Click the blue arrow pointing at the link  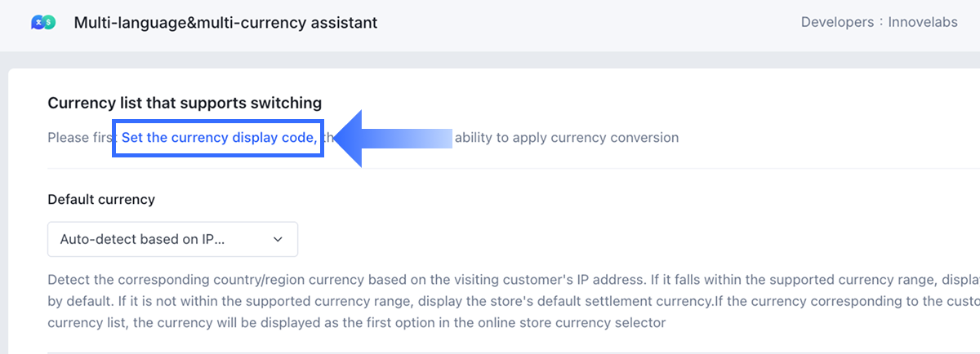pyautogui.click(x=353, y=138)
